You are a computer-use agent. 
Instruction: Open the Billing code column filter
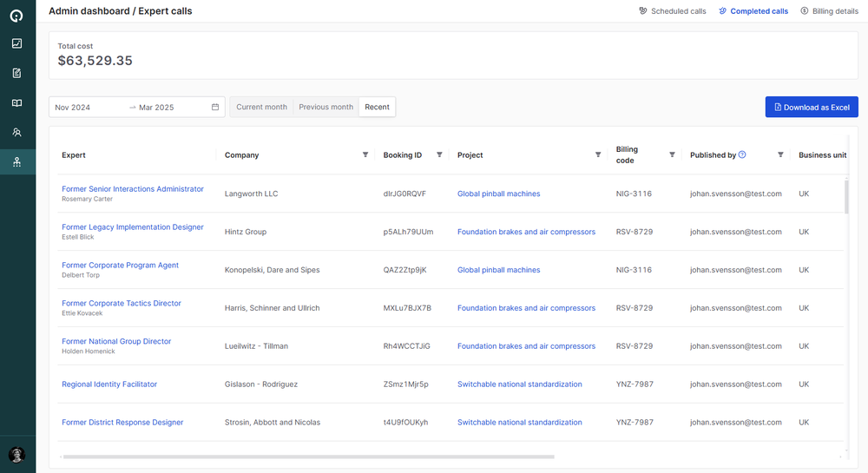pos(672,154)
